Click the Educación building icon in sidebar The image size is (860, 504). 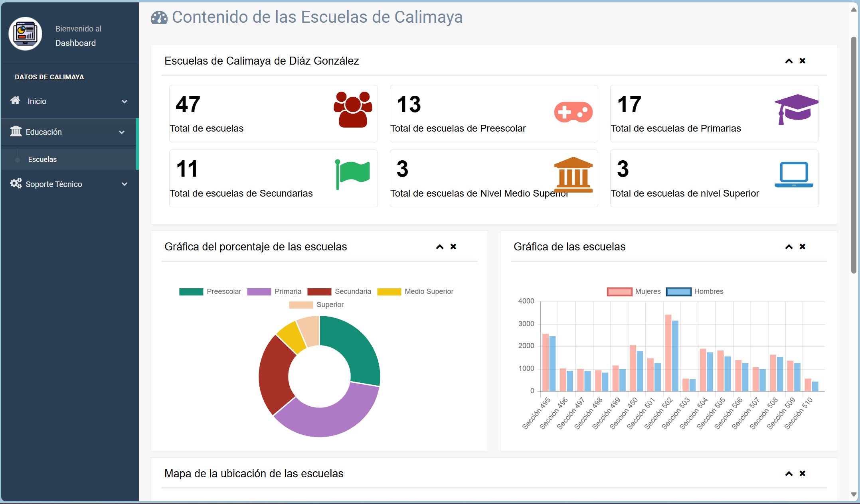coord(16,131)
